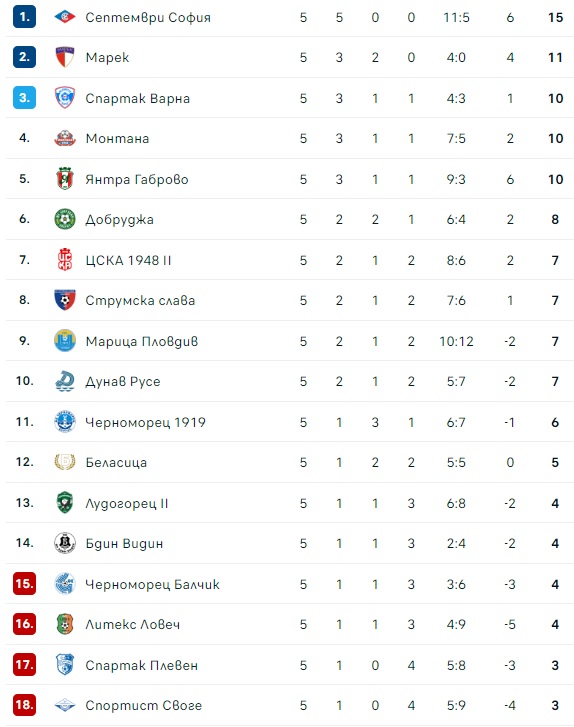
Task: Click the Струмска слава shield badge
Action: coord(65,300)
